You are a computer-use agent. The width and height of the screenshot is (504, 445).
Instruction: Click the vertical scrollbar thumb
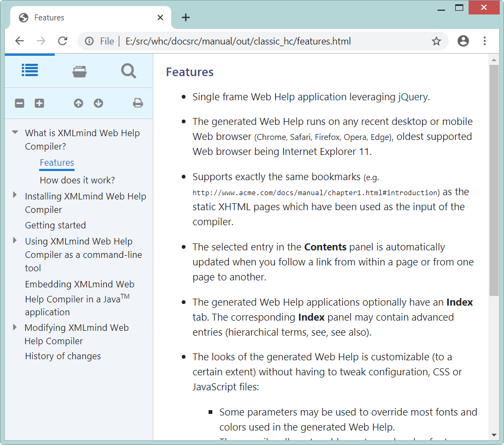(494, 180)
